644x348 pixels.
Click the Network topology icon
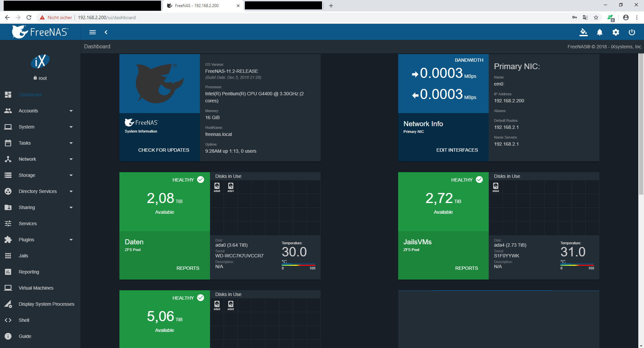tap(8, 159)
